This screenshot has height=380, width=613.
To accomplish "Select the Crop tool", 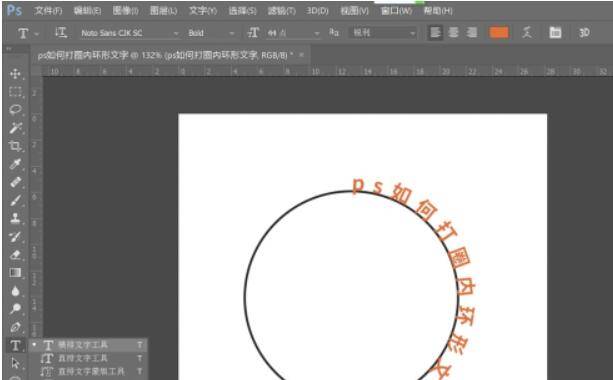I will coord(15,146).
